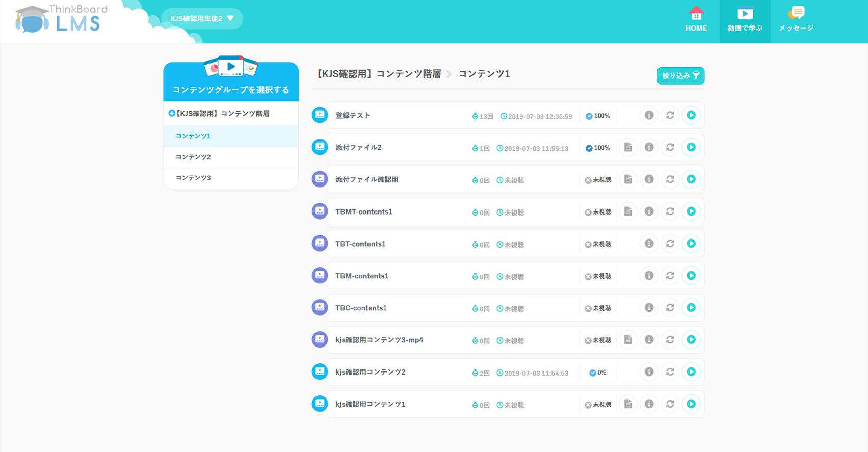868x452 pixels.
Task: Click 未視聴 status of TBM-contents1
Action: pyautogui.click(x=597, y=277)
